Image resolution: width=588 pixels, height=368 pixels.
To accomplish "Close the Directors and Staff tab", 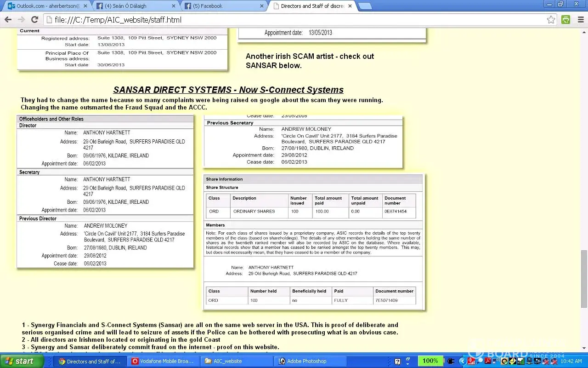I will pos(350,6).
